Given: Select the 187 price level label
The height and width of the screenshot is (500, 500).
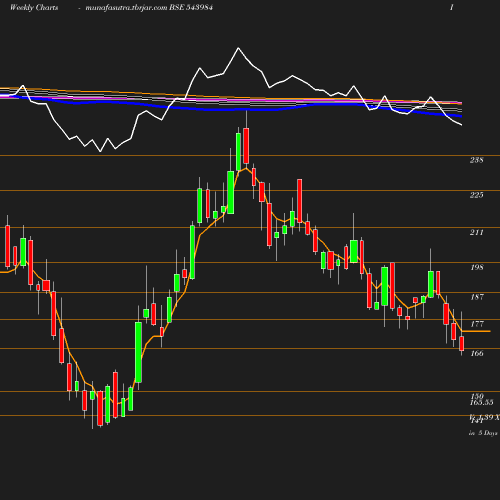Looking at the screenshot, I should click(477, 297).
